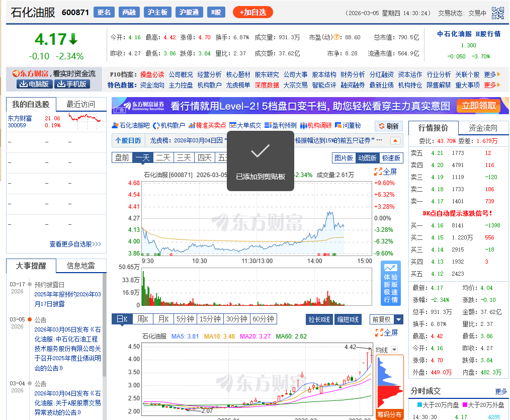Viewport: 510px width, 420px height.
Task: Switch to 30分钟 K-line tab
Action: [x=236, y=319]
